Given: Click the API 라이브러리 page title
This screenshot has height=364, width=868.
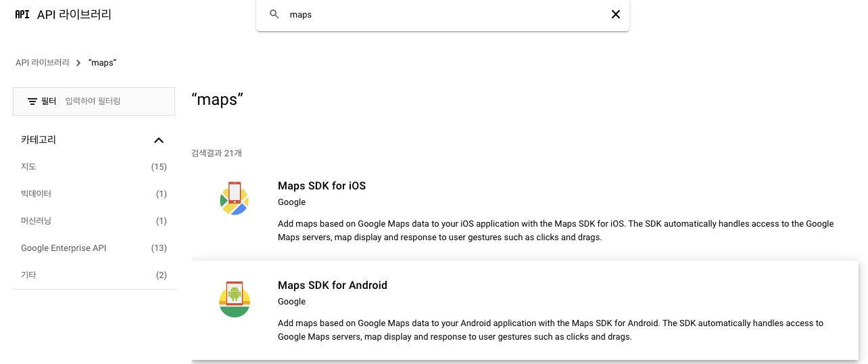Looking at the screenshot, I should [74, 14].
